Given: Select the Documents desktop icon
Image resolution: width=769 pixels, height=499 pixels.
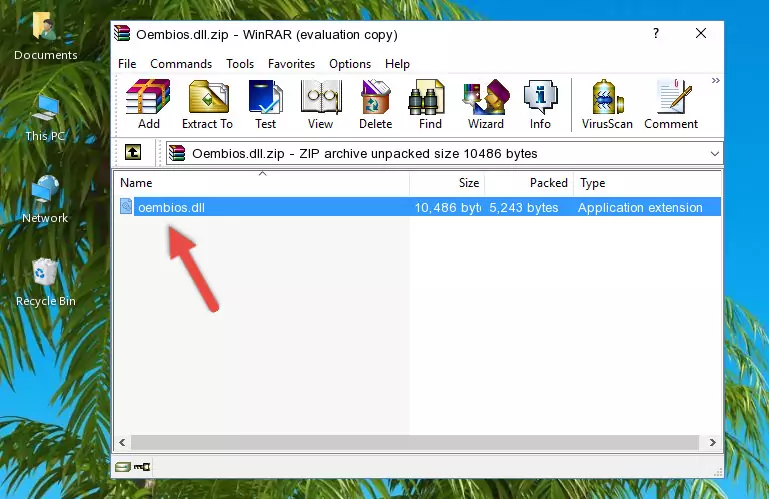Looking at the screenshot, I should 46,36.
